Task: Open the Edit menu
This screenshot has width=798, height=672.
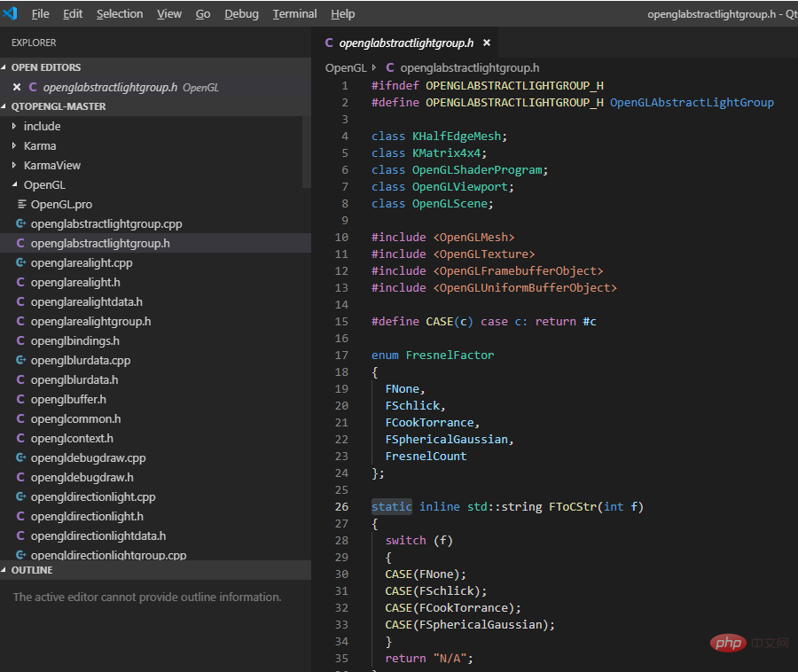Action: [x=73, y=13]
